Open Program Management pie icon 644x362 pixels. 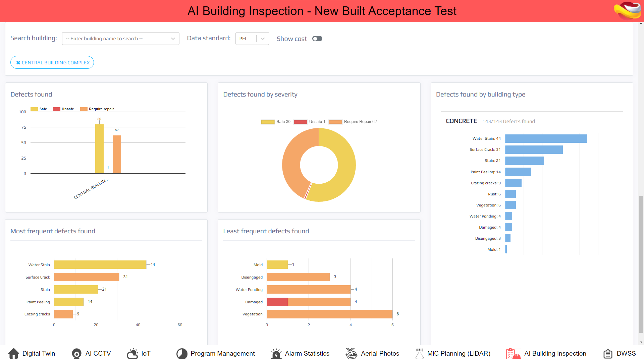click(182, 354)
